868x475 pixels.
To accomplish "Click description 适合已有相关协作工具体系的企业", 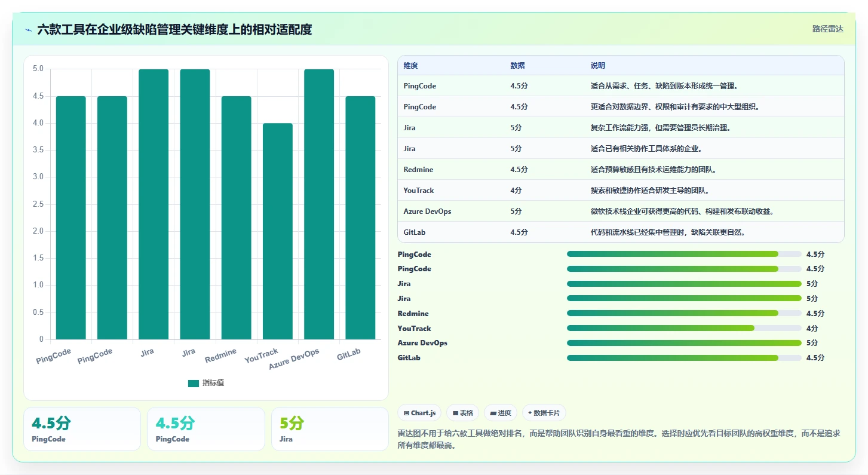I will pyautogui.click(x=646, y=149).
